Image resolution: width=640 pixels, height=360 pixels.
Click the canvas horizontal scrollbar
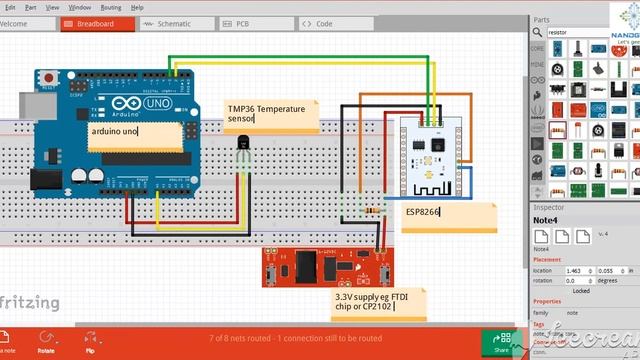tap(294, 324)
